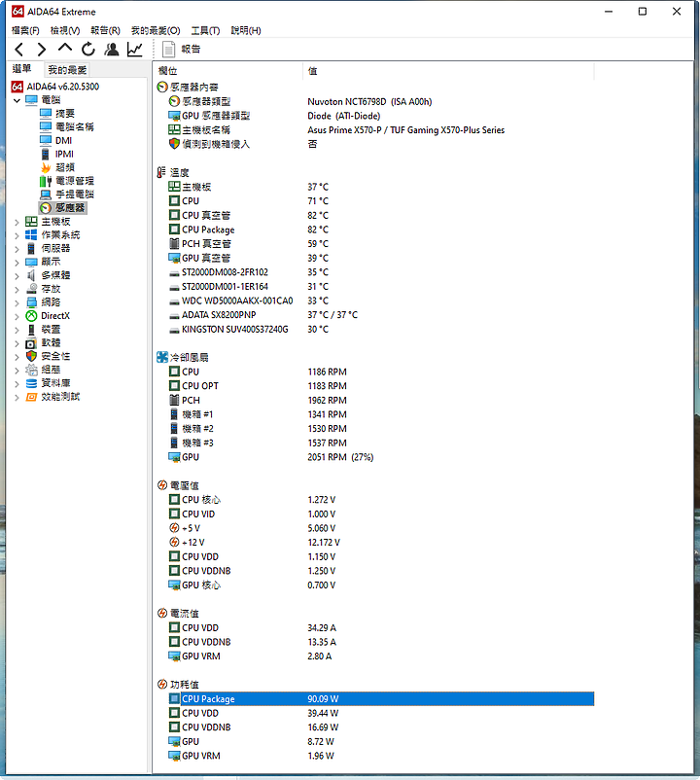
Task: Switch to the 我的最愛 tab
Action: point(67,70)
